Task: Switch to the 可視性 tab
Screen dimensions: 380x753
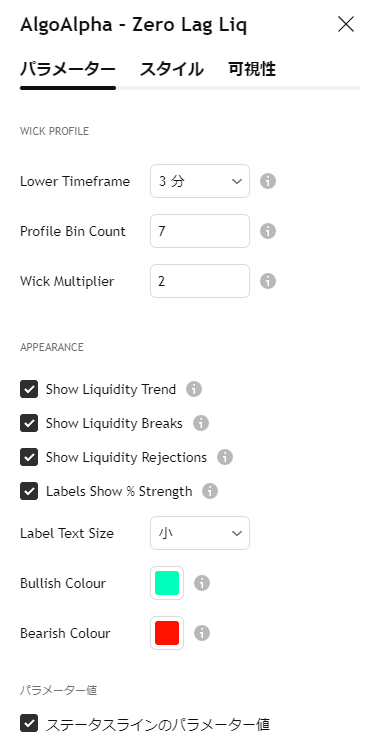Action: (252, 69)
